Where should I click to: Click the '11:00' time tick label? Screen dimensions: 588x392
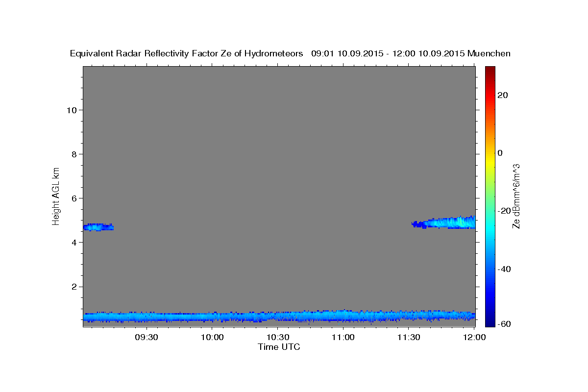click(x=343, y=338)
